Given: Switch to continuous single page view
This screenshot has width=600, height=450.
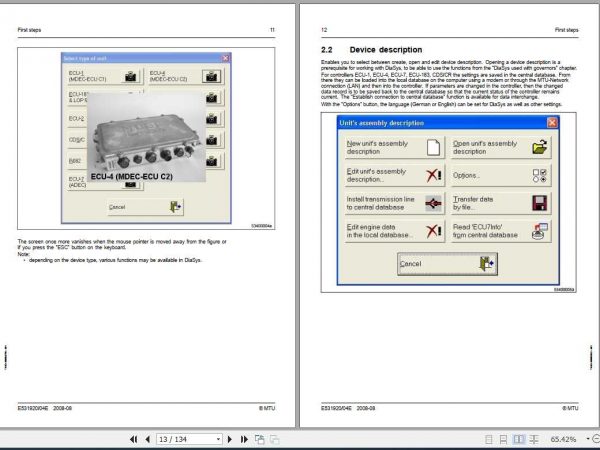Looking at the screenshot, I should click(503, 439).
